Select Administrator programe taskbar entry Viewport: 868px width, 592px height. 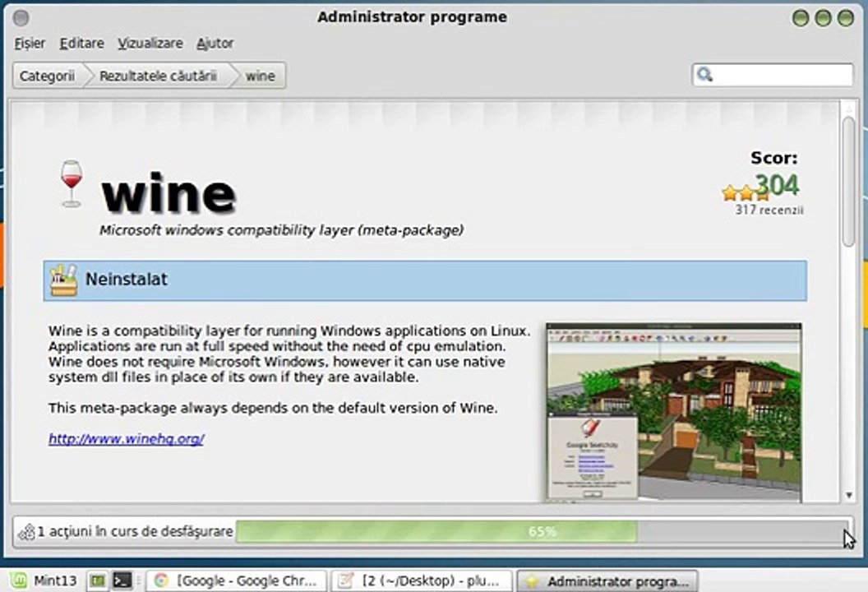pos(607,581)
